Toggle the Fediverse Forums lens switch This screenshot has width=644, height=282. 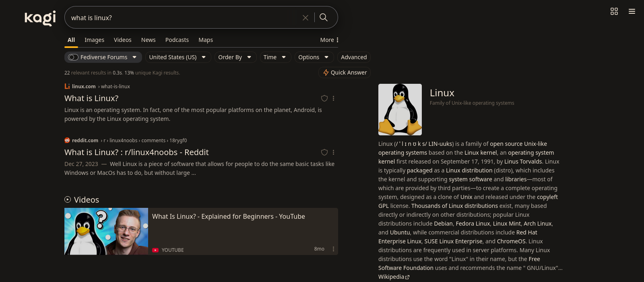[73, 57]
